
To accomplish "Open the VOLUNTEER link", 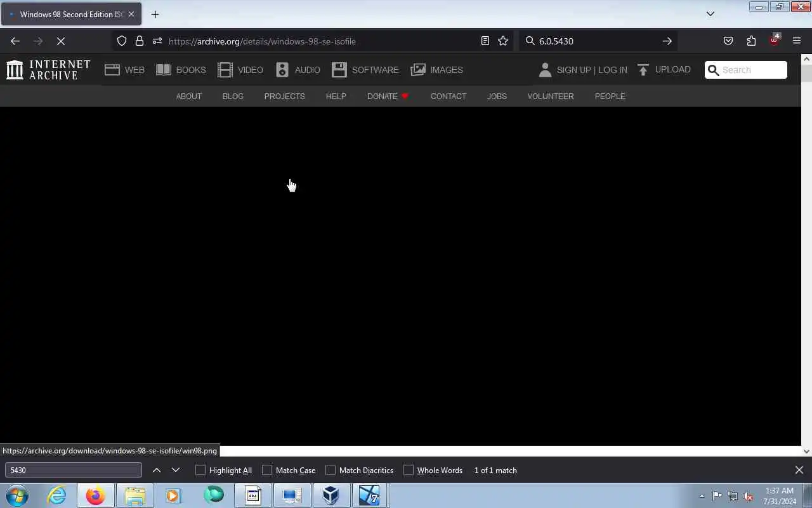I will (x=551, y=97).
